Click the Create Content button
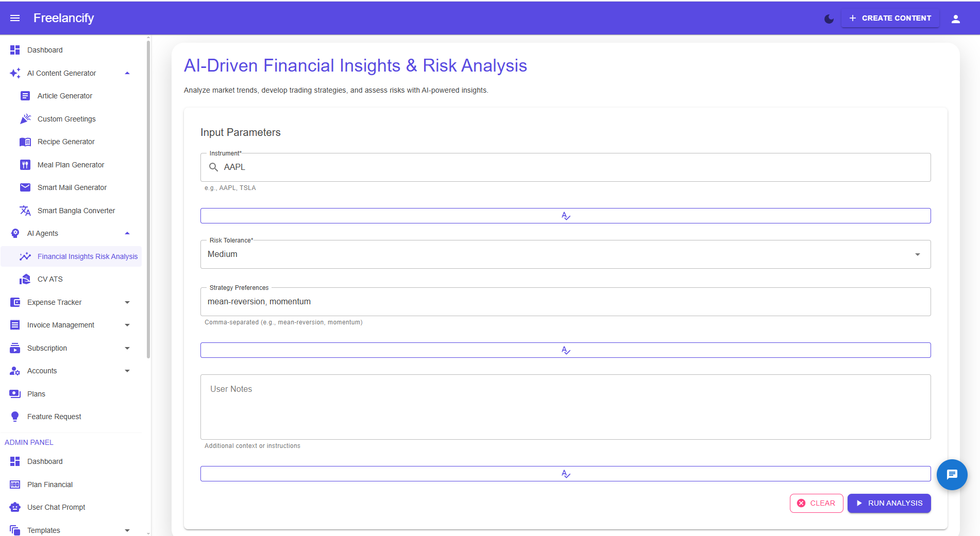The width and height of the screenshot is (980, 536). point(890,18)
